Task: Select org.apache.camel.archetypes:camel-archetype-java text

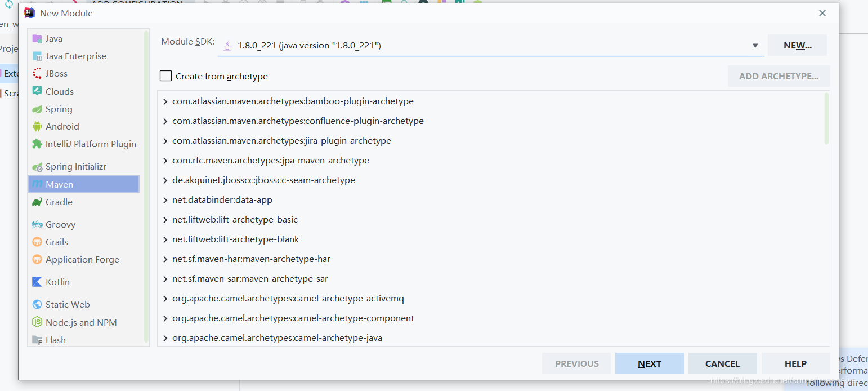Action: (x=277, y=338)
